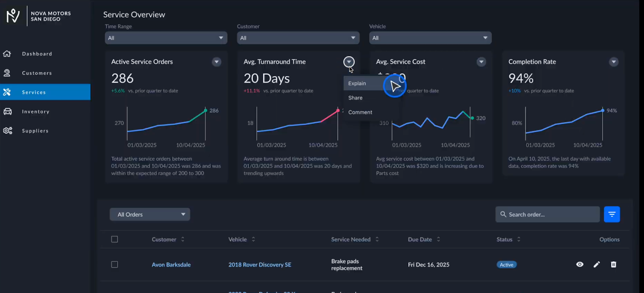Click the Dashboard home icon
Screen dimensions: 644x293
[x=7, y=54]
